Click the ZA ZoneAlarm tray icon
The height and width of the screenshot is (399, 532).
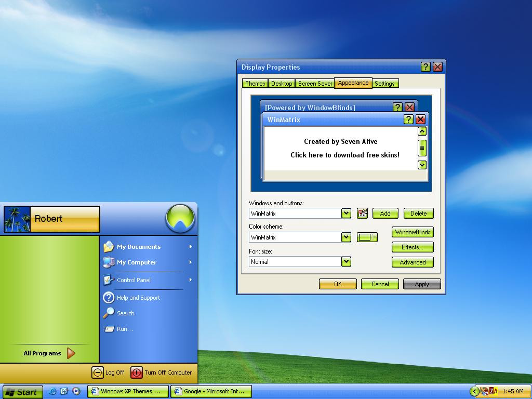[x=494, y=392]
